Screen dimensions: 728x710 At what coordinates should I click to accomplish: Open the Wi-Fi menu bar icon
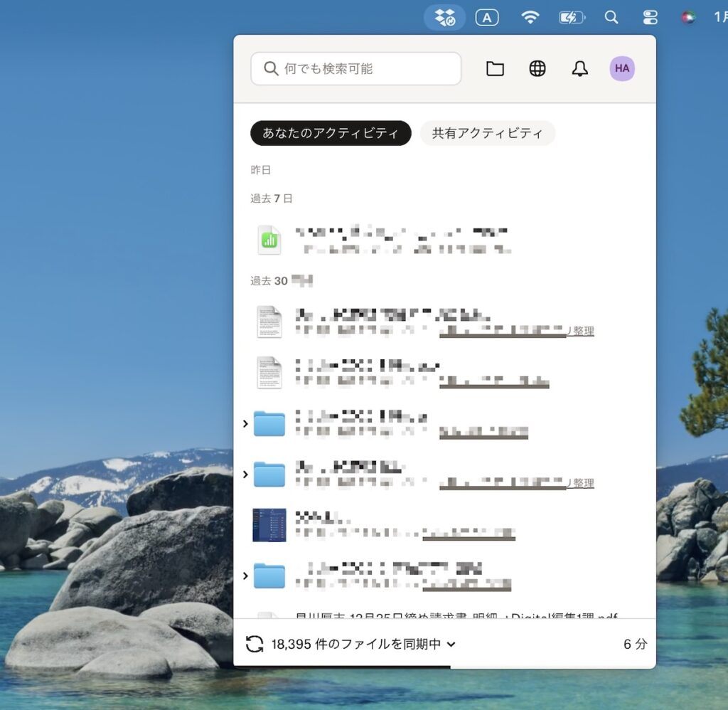coord(530,17)
